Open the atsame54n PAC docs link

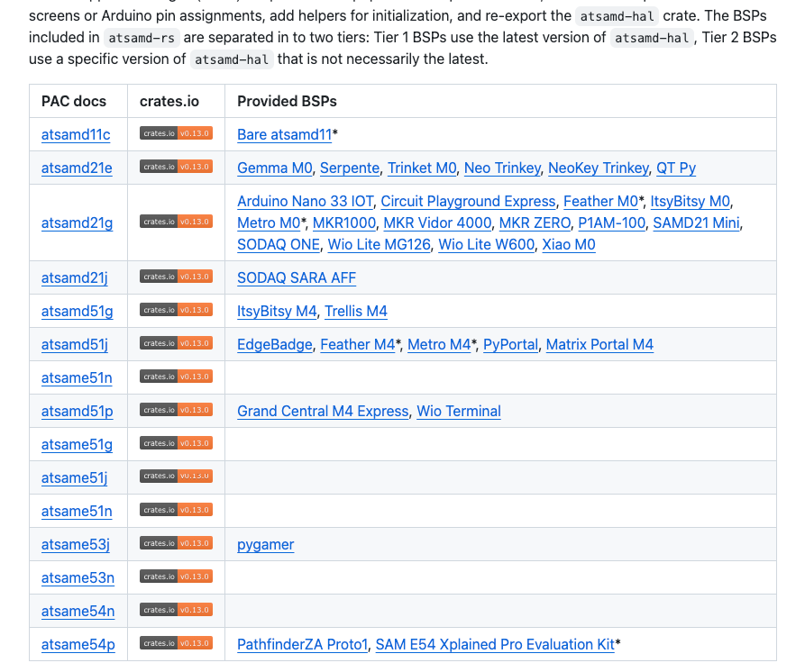78,611
